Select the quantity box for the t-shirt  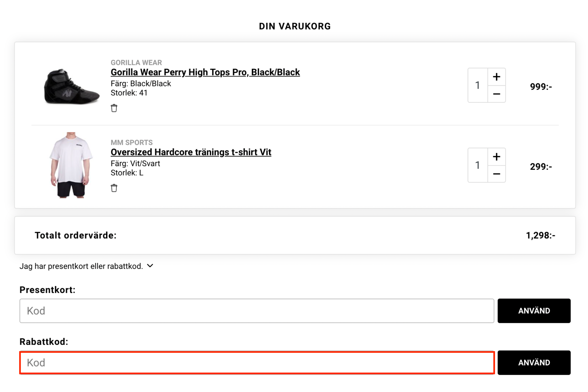pyautogui.click(x=478, y=165)
